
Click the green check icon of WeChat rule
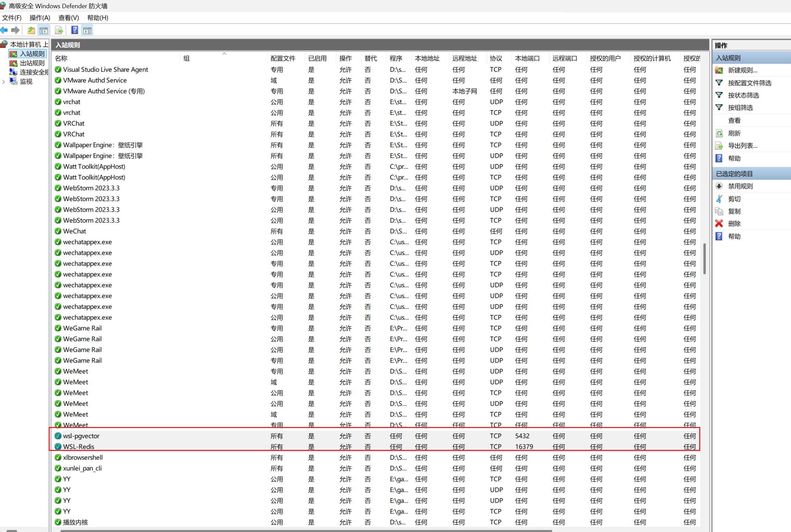tap(58, 231)
